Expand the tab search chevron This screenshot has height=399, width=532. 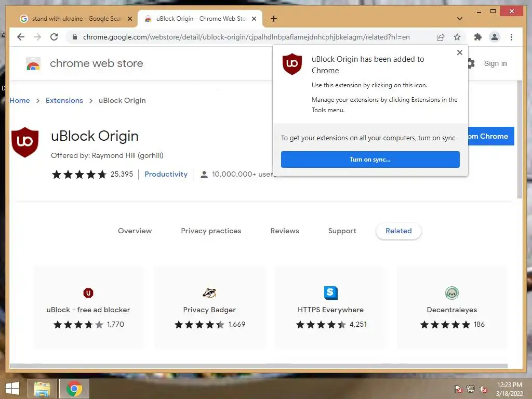pyautogui.click(x=459, y=19)
